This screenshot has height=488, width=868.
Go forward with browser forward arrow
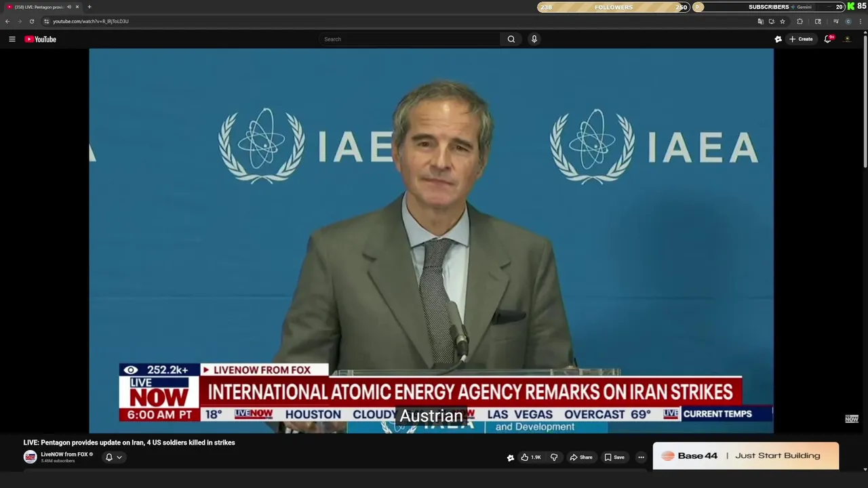click(x=19, y=21)
